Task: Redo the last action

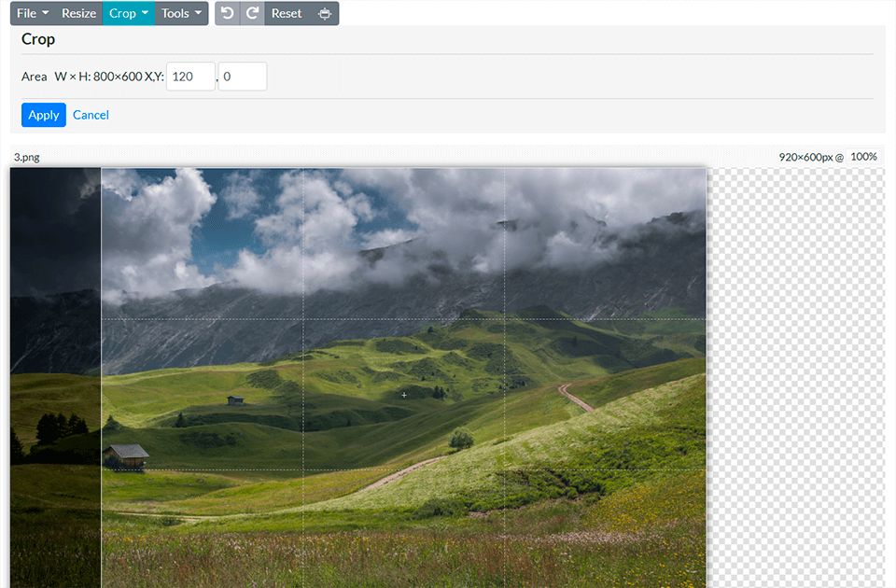Action: [x=252, y=13]
